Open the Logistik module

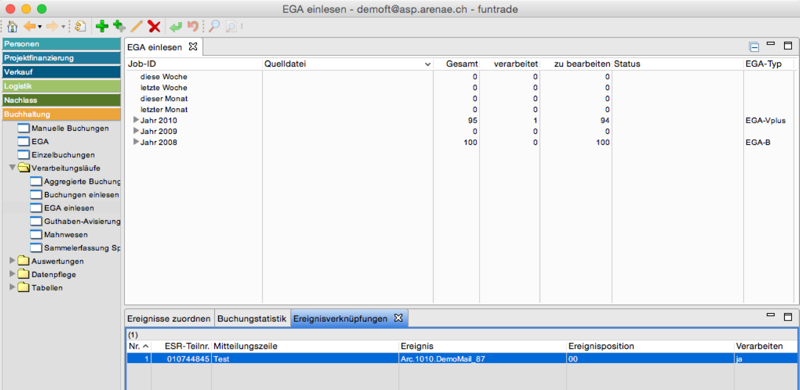(61, 86)
